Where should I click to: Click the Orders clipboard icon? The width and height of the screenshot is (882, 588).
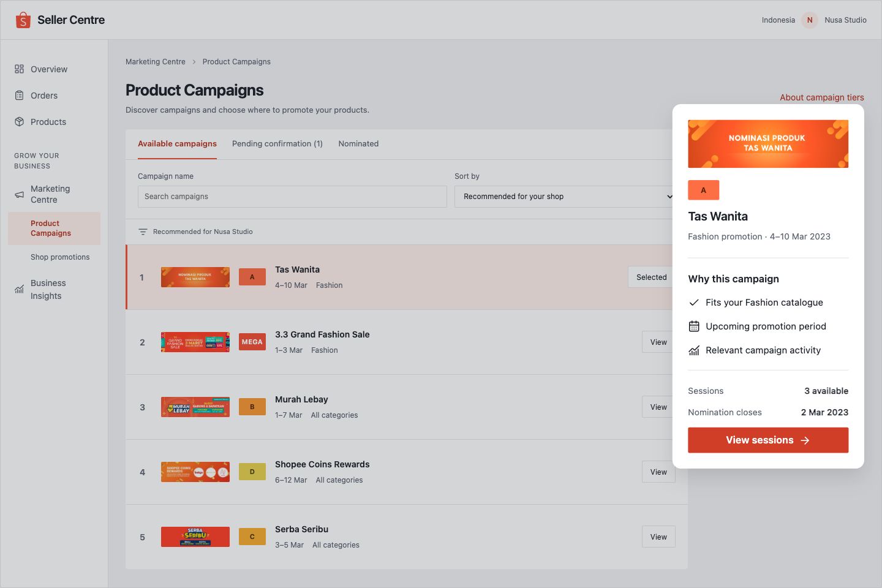[x=20, y=96]
